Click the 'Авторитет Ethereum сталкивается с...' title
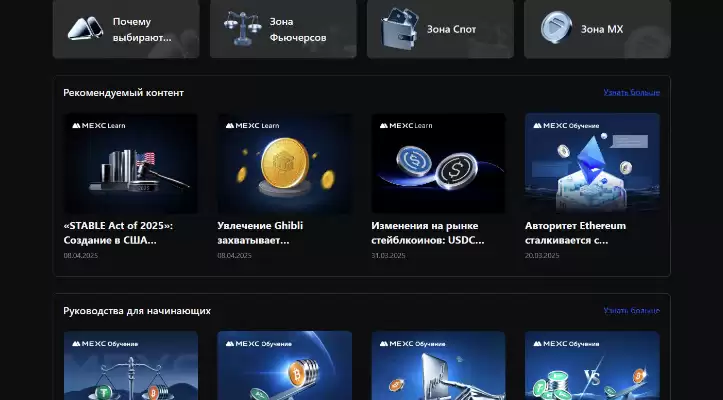The height and width of the screenshot is (400, 723). pos(575,233)
